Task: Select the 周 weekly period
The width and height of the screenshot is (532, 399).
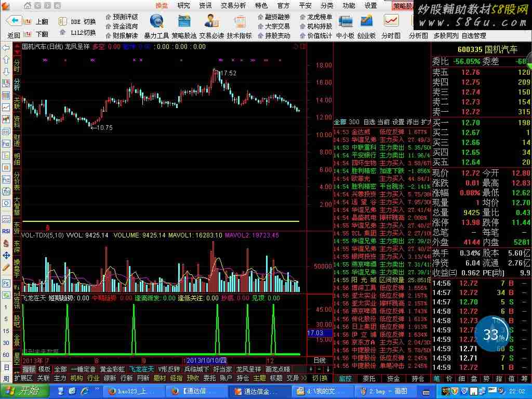Action: tap(6, 378)
